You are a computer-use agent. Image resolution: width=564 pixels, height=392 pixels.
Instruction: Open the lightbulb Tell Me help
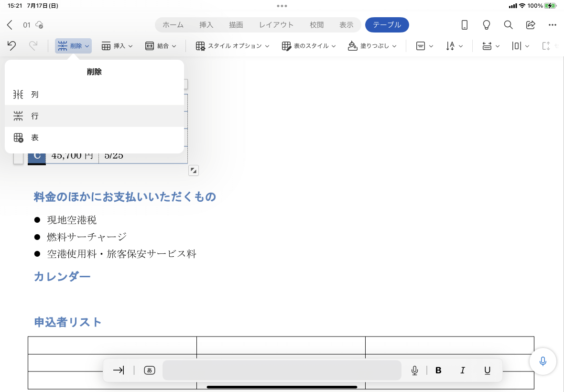tap(486, 25)
